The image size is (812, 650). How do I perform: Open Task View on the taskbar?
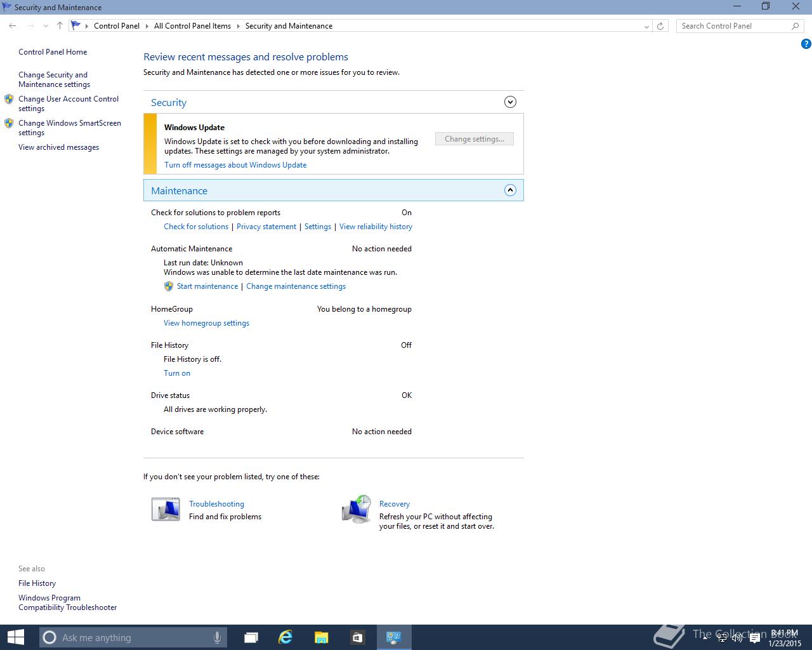pos(251,637)
